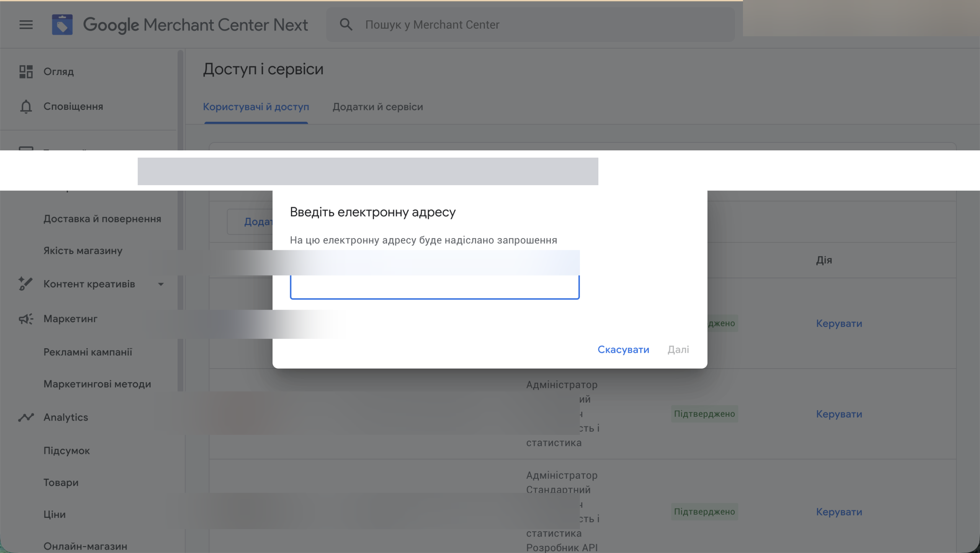The width and height of the screenshot is (980, 553).
Task: Focus the Пошук у Merchant Center field
Action: click(x=530, y=25)
